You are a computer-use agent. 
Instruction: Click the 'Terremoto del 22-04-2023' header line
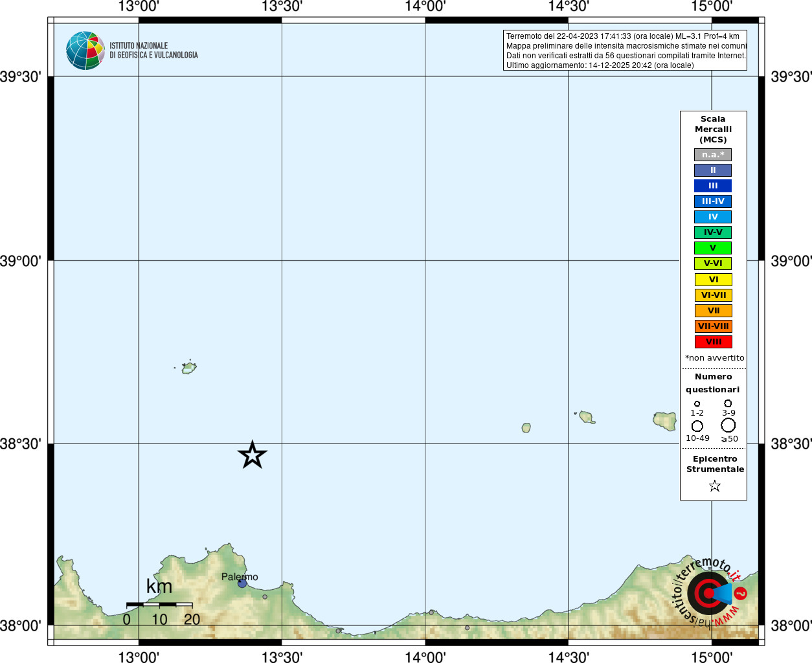click(x=623, y=36)
